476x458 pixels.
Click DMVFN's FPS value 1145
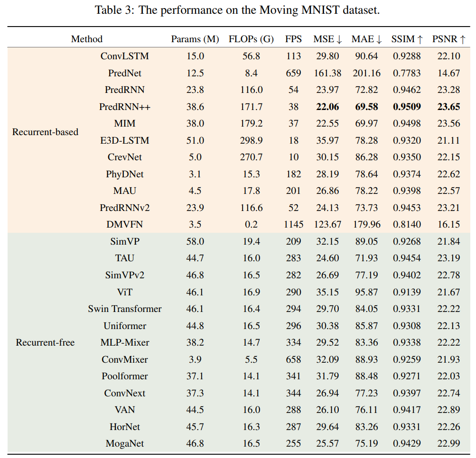tap(293, 225)
